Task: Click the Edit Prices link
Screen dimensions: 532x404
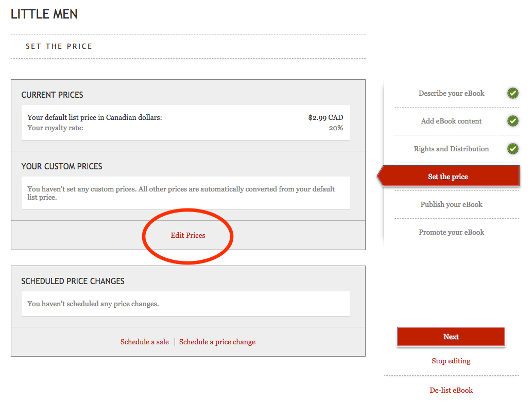Action: [188, 235]
